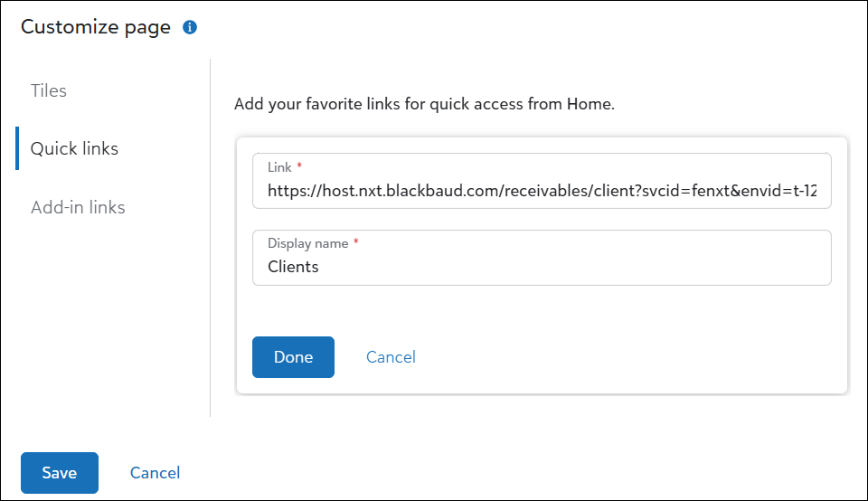This screenshot has width=868, height=501.
Task: Click the 'Add your favorite links' description text
Action: point(424,104)
